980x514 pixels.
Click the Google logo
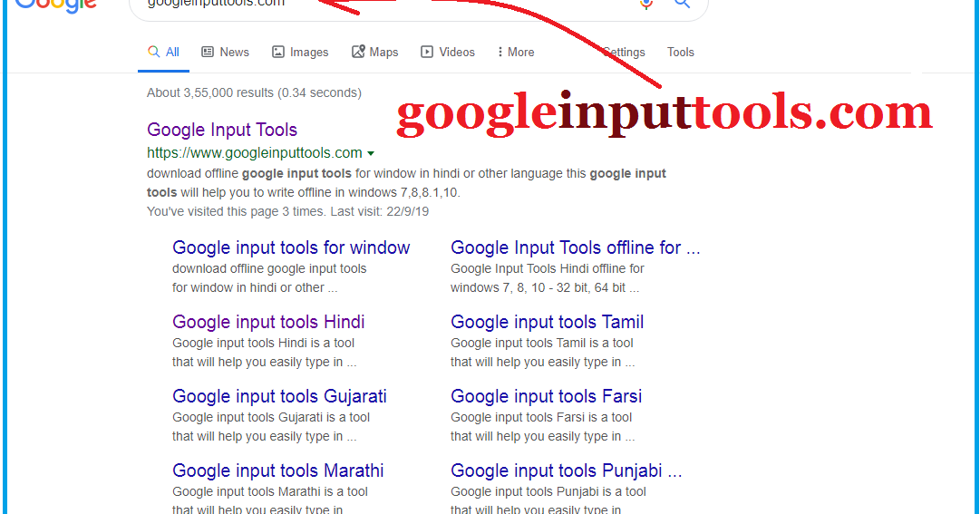55,6
